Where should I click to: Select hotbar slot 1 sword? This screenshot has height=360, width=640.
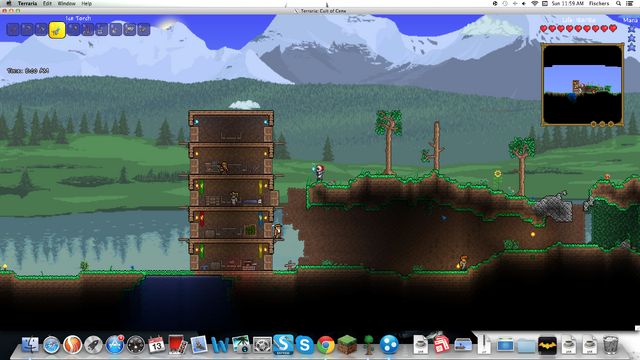(13, 29)
